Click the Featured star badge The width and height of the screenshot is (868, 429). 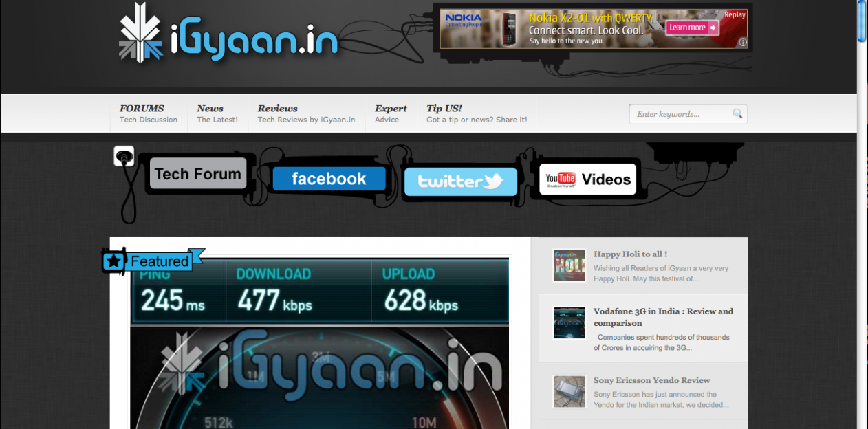114,261
